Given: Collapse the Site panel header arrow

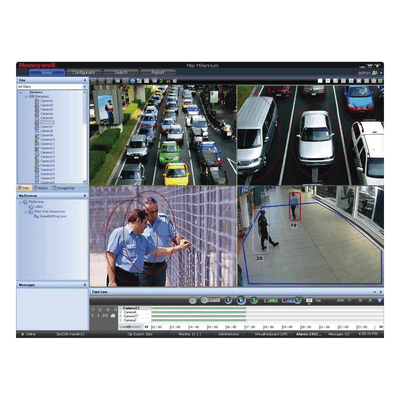Looking at the screenshot, I should coord(85,80).
